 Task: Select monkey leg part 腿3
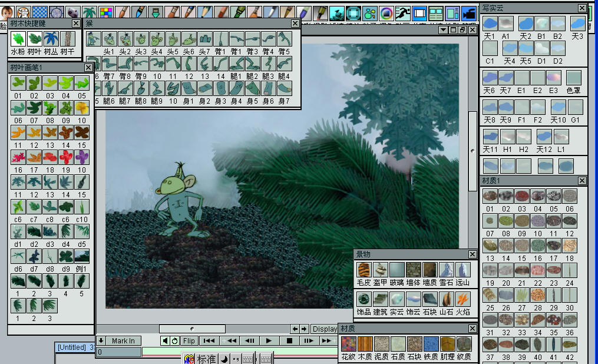click(x=268, y=64)
